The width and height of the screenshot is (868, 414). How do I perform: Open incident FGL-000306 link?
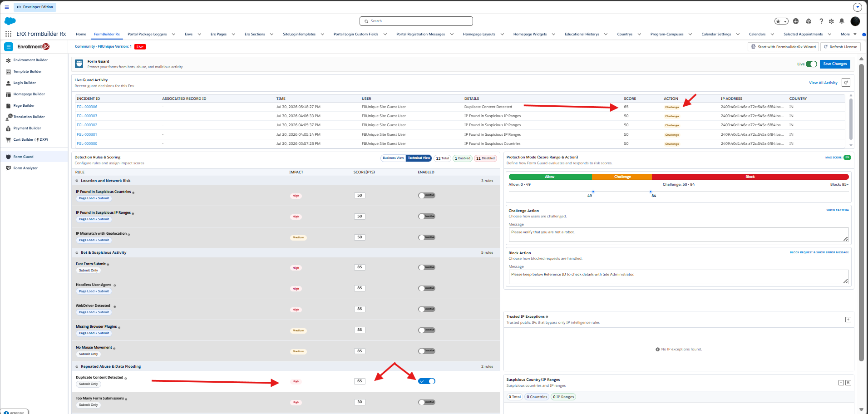(87, 107)
